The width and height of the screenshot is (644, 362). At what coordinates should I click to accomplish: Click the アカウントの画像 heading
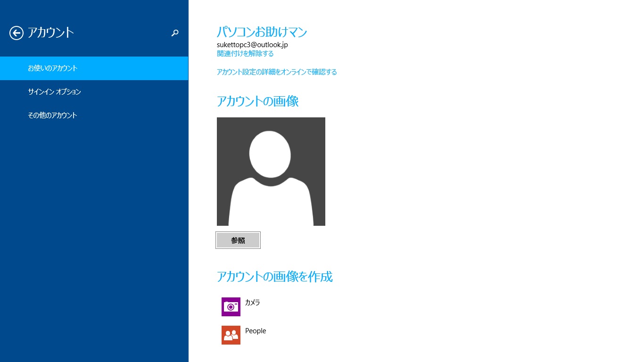(x=258, y=101)
